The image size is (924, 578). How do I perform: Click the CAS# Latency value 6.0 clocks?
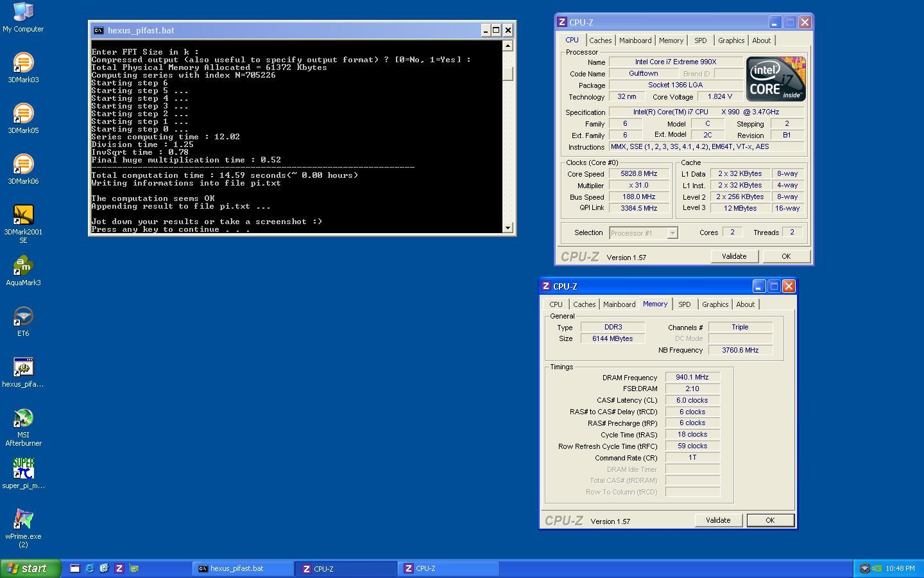[x=692, y=400]
